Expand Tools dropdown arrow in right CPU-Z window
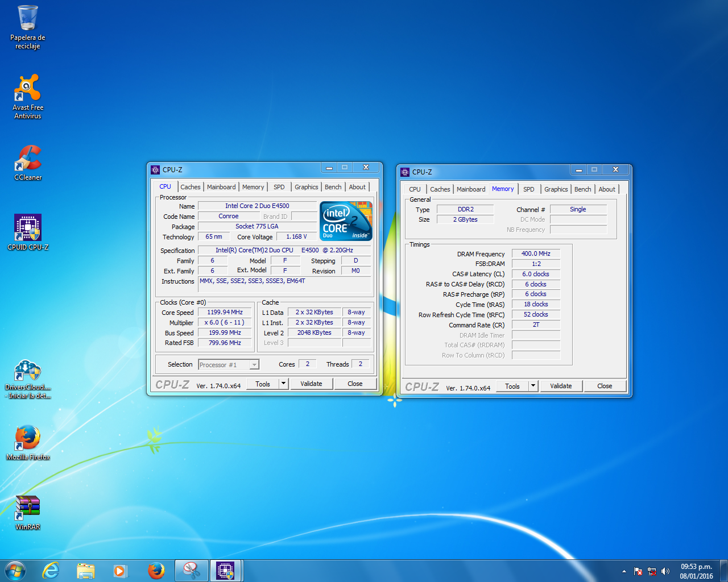 point(533,386)
